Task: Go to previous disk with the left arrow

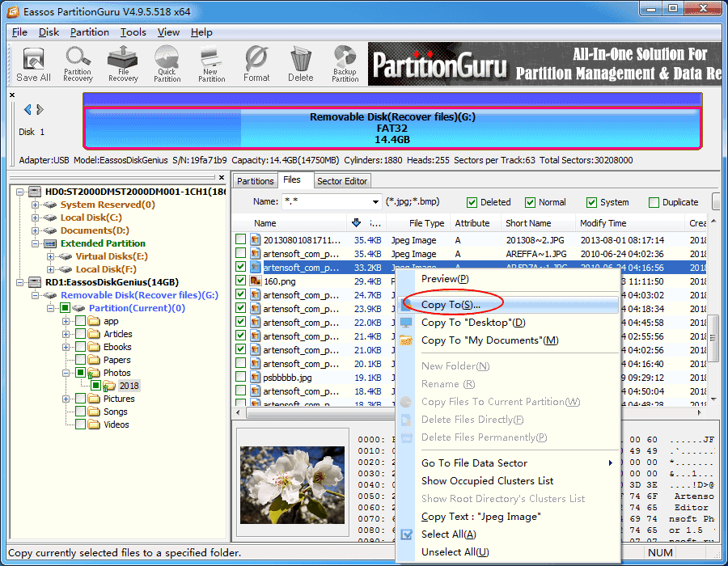Action: [28, 109]
